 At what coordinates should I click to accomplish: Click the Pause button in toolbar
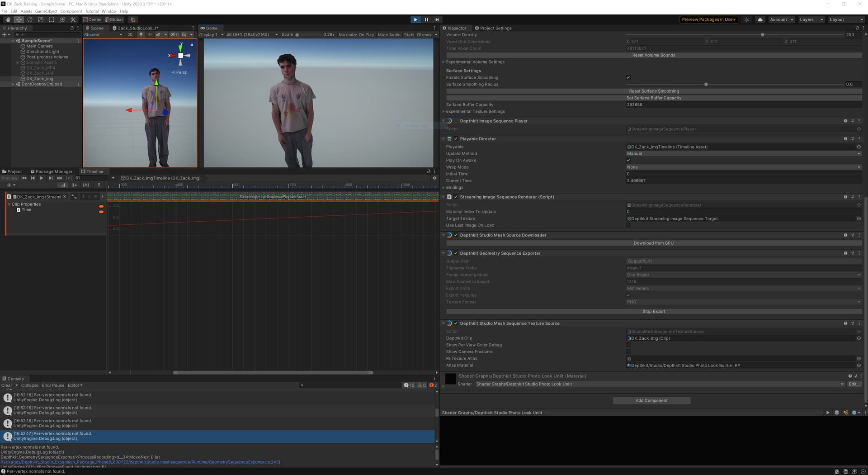point(426,20)
